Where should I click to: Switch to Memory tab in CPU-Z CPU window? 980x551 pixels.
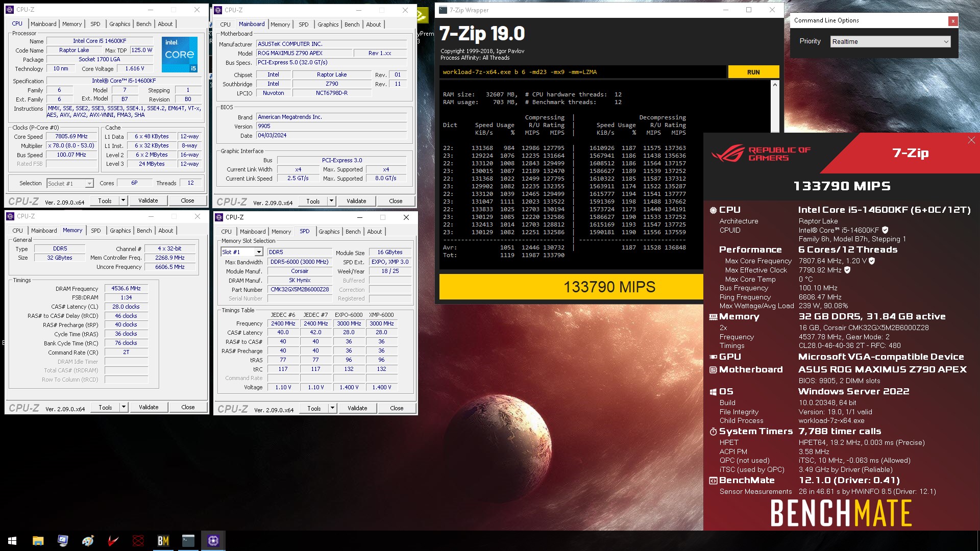click(x=72, y=24)
